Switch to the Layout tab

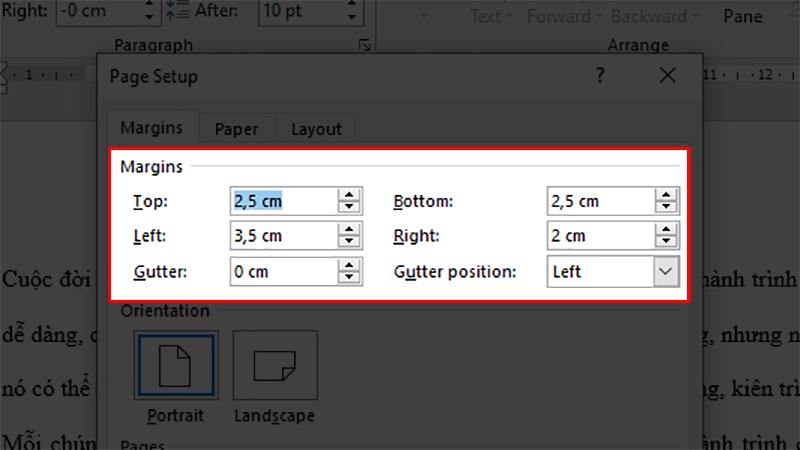point(316,129)
